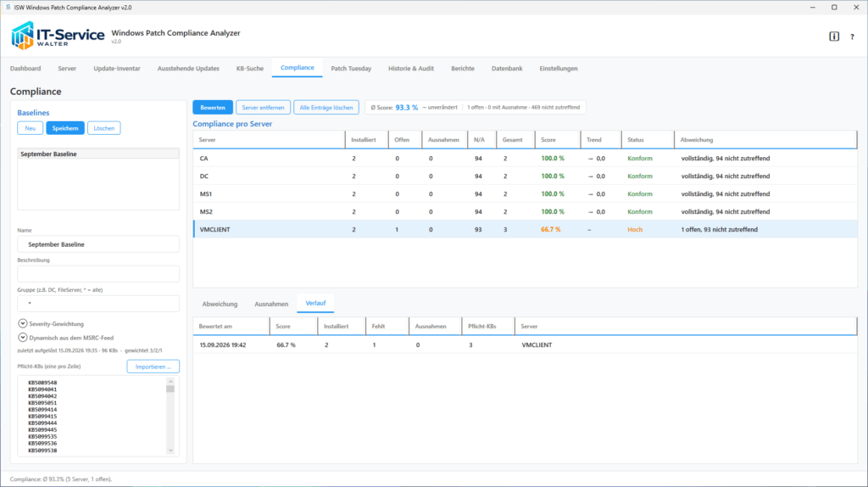Select the MS2 server row
The height and width of the screenshot is (487, 868).
525,211
